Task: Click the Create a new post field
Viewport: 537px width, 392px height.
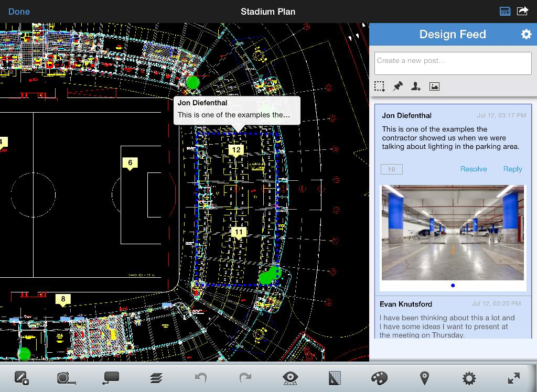Action: tap(453, 63)
